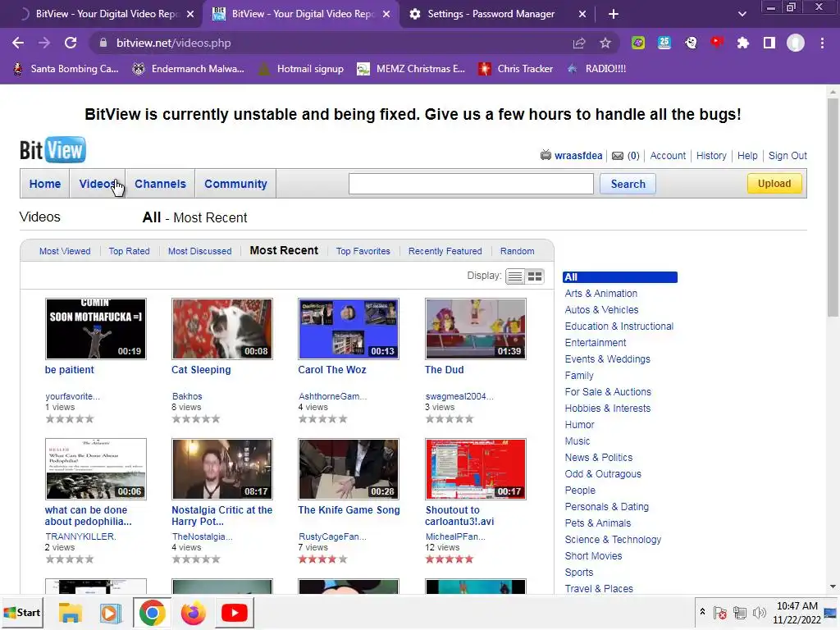The width and height of the screenshot is (840, 630).
Task: Reload the page with refresh icon
Action: tap(71, 43)
